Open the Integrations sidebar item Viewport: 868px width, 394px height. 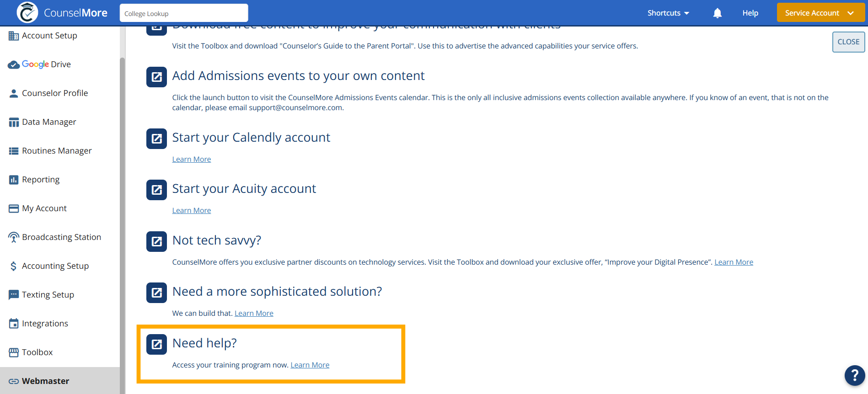(x=45, y=324)
